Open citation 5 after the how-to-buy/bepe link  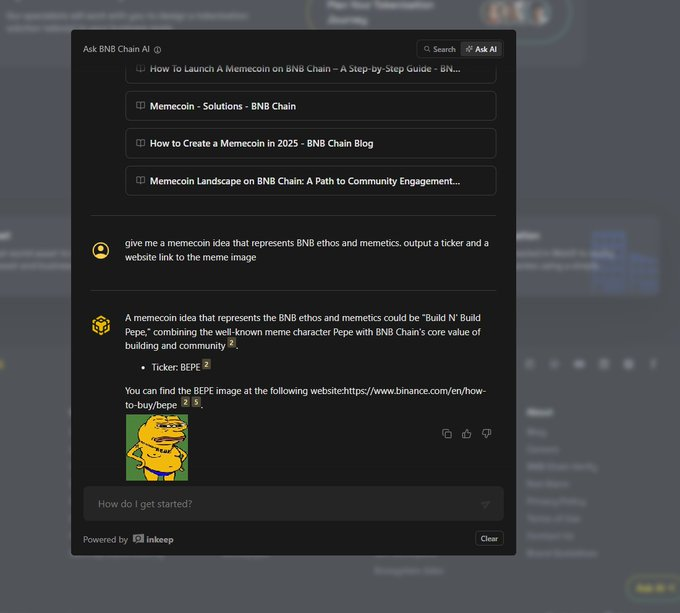pos(196,402)
